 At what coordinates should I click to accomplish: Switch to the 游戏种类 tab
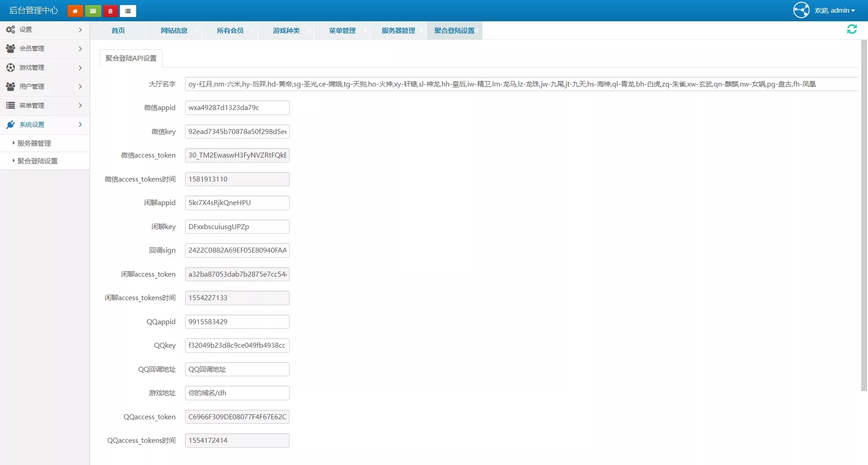(286, 31)
